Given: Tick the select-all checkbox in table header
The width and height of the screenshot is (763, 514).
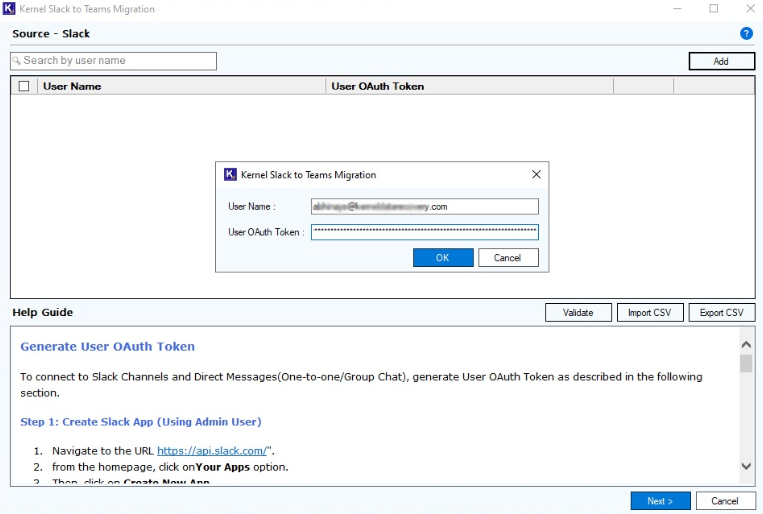Looking at the screenshot, I should coord(24,86).
